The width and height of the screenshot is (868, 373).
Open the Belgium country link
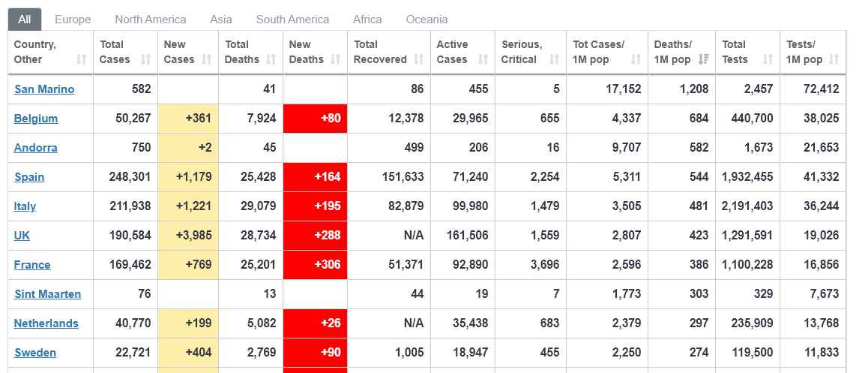(36, 119)
